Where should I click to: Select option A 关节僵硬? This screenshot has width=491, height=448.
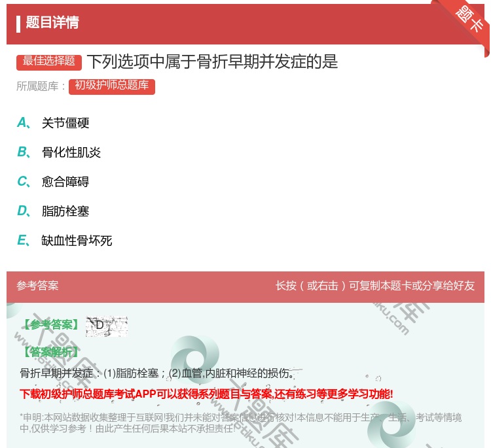pyautogui.click(x=53, y=123)
